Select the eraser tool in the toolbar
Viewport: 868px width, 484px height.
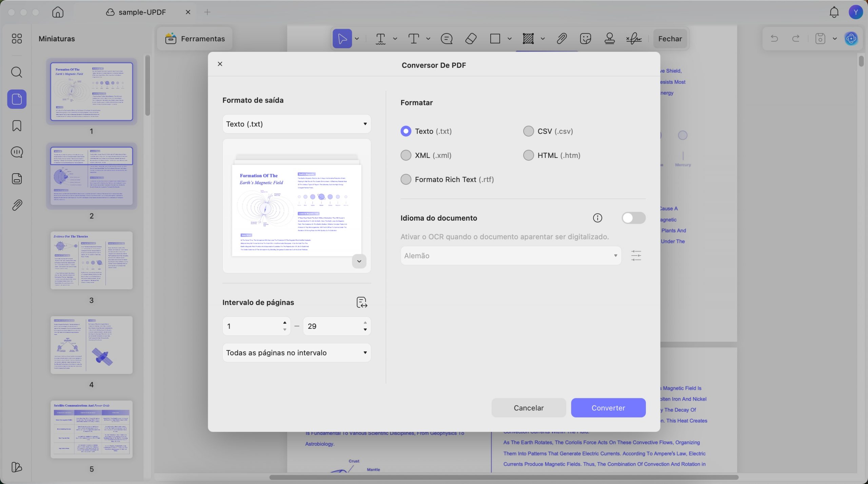coord(471,39)
